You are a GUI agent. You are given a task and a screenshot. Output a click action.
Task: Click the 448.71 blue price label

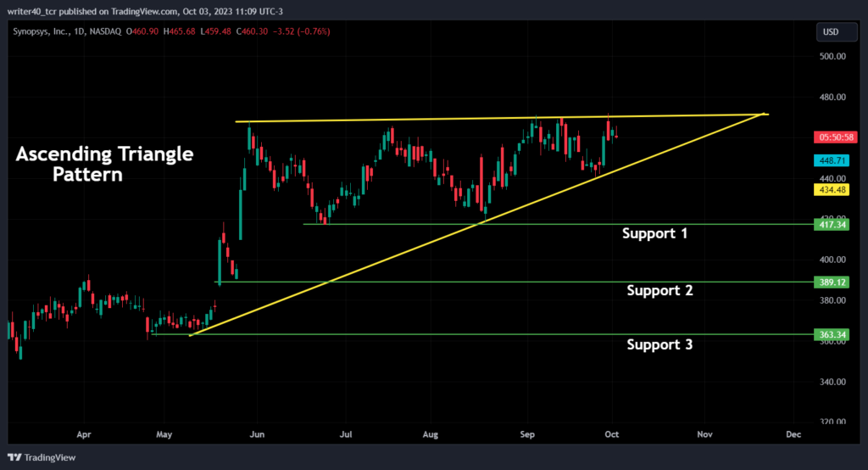tap(832, 160)
